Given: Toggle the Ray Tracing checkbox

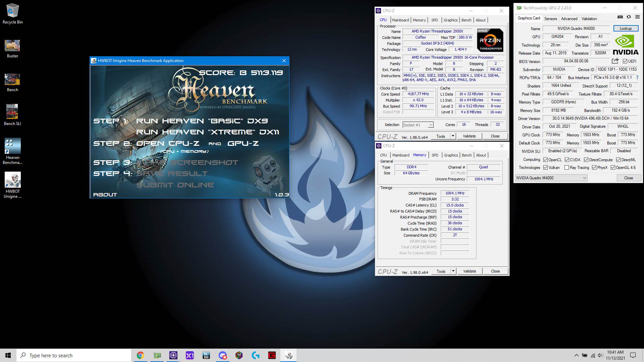Looking at the screenshot, I should click(567, 168).
